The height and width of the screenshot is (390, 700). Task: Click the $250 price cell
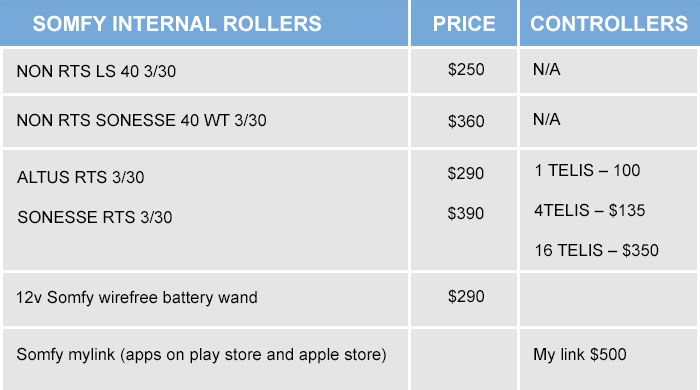click(x=466, y=70)
